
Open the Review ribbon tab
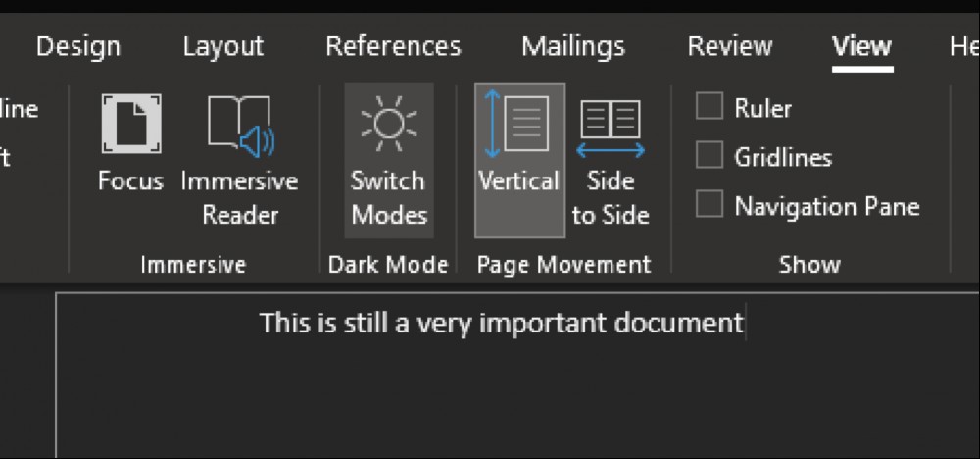pyautogui.click(x=730, y=47)
